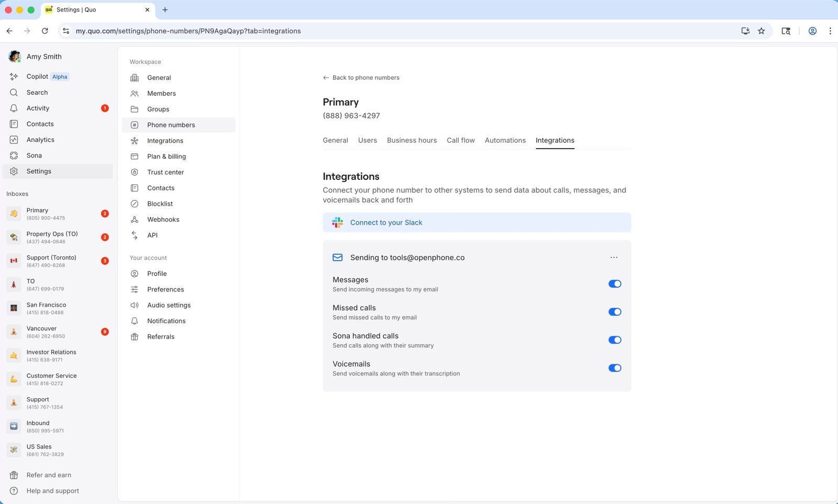Open Notifications bell in settings
Image resolution: width=838 pixels, height=504 pixels.
tap(135, 321)
